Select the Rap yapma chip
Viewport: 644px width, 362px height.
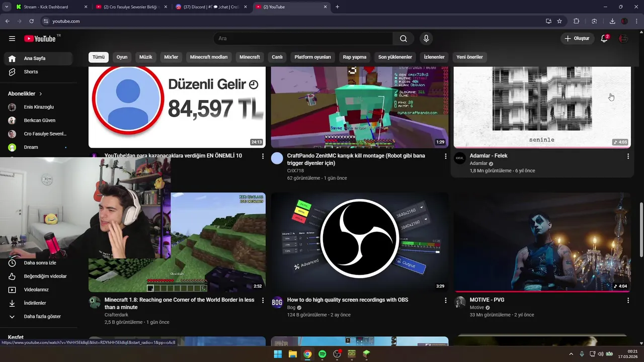[355, 57]
